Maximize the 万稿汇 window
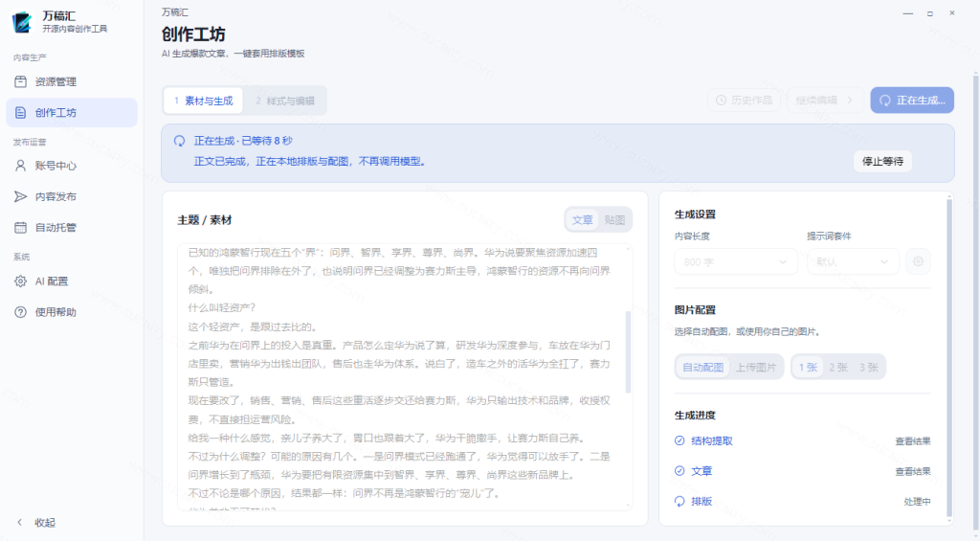The height and width of the screenshot is (541, 980). (x=930, y=13)
